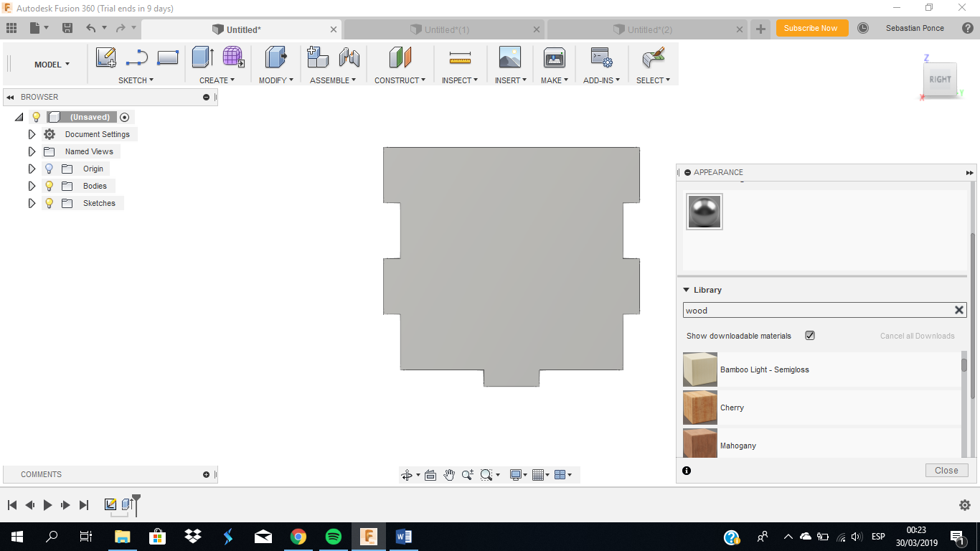The image size is (980, 551).
Task: Click the Look At navigation icon
Action: (430, 475)
